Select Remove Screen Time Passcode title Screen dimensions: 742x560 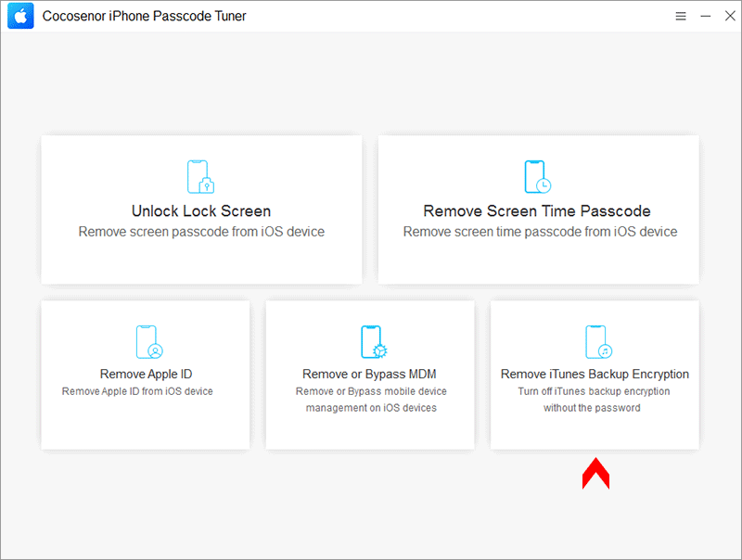537,211
